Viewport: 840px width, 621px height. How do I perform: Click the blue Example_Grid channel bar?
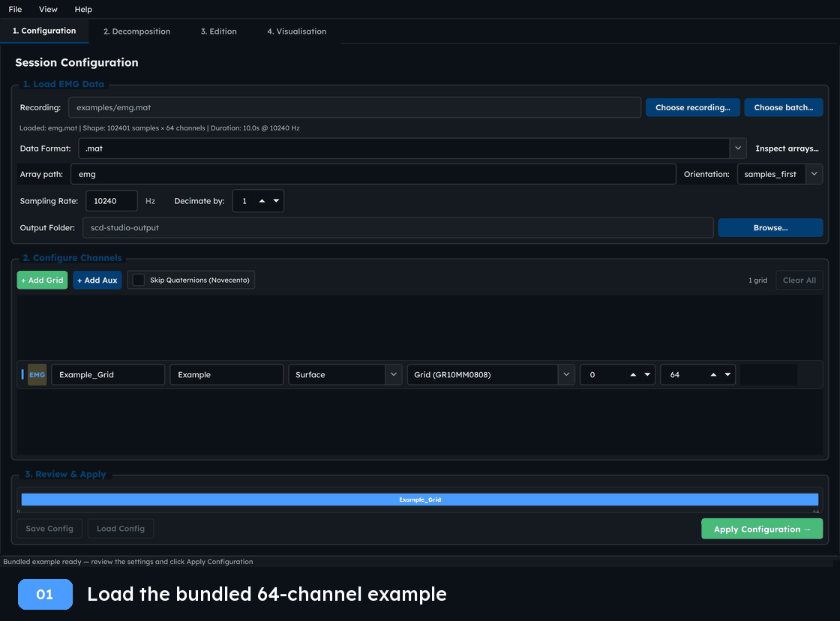point(420,499)
